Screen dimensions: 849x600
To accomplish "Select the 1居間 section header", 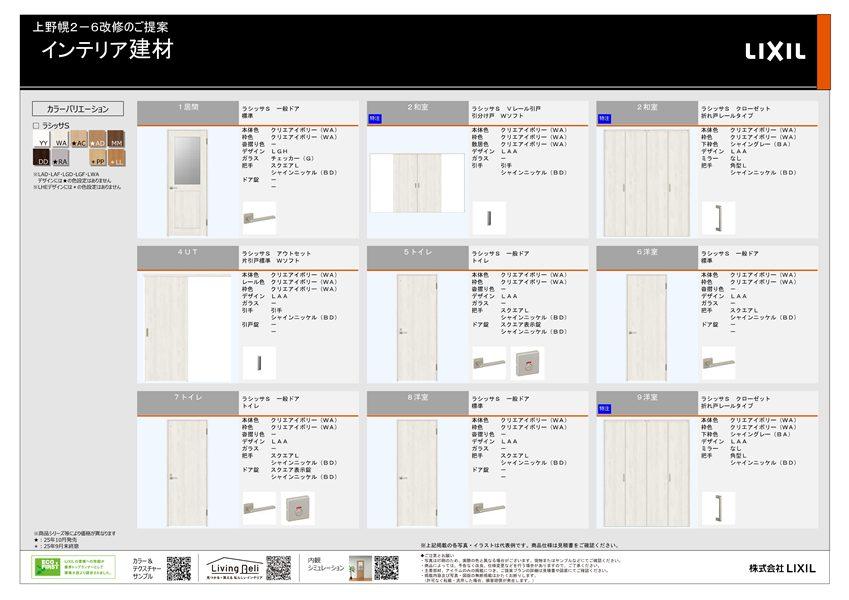I will [188, 107].
